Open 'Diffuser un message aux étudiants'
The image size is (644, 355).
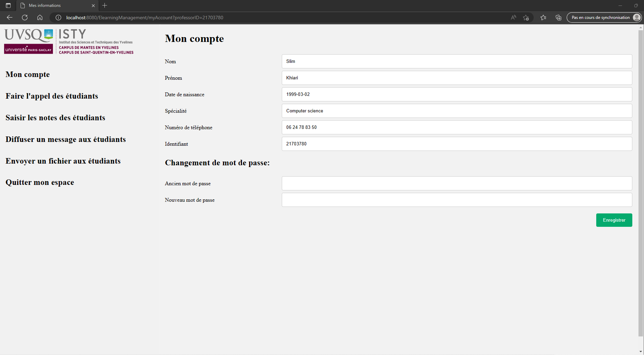tap(65, 140)
